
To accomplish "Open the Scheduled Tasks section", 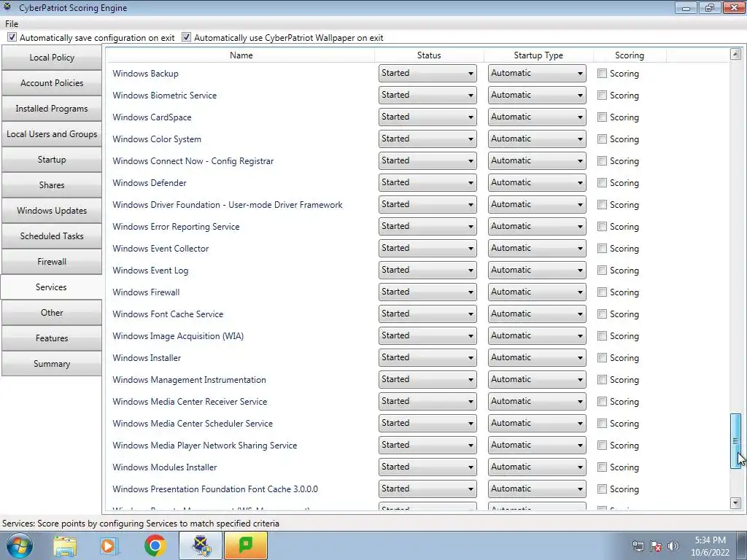I will pos(52,236).
